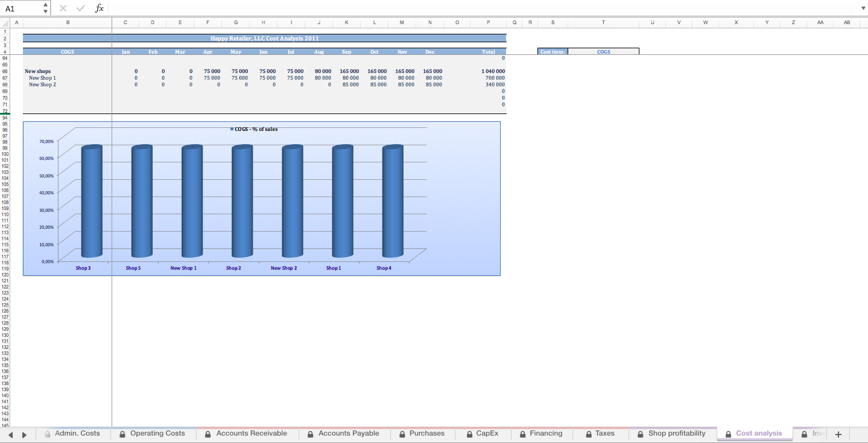This screenshot has height=443, width=868.
Task: Cancel cell entry using the X icon
Action: [x=63, y=8]
